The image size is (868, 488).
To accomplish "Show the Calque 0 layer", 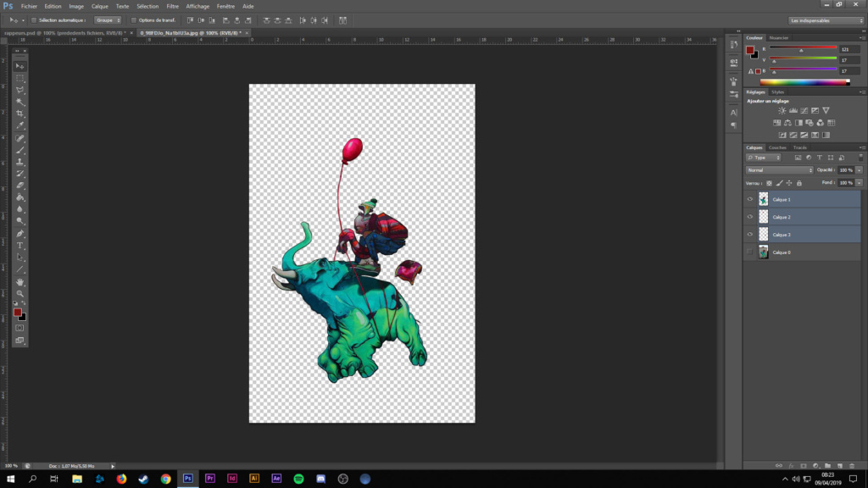I will tap(750, 252).
